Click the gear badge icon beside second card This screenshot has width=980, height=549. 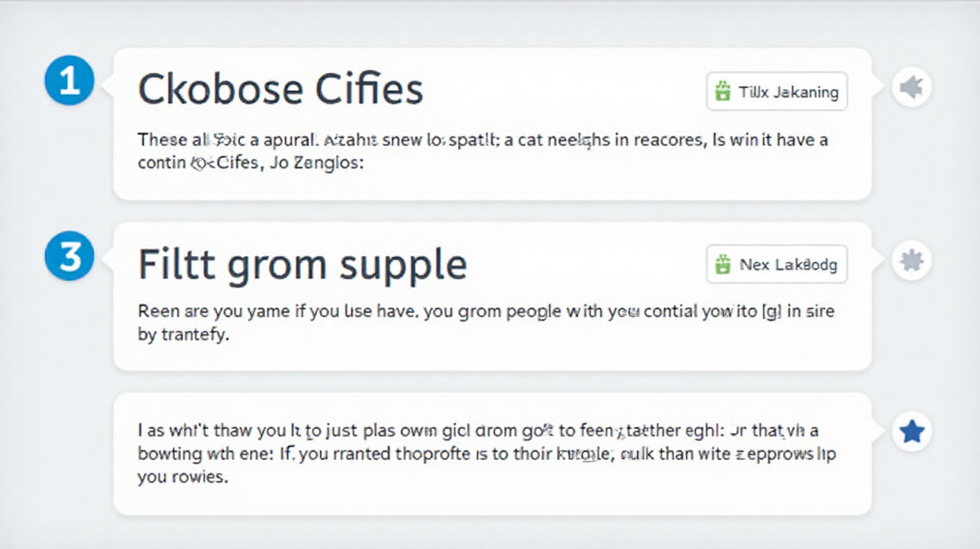[x=911, y=261]
